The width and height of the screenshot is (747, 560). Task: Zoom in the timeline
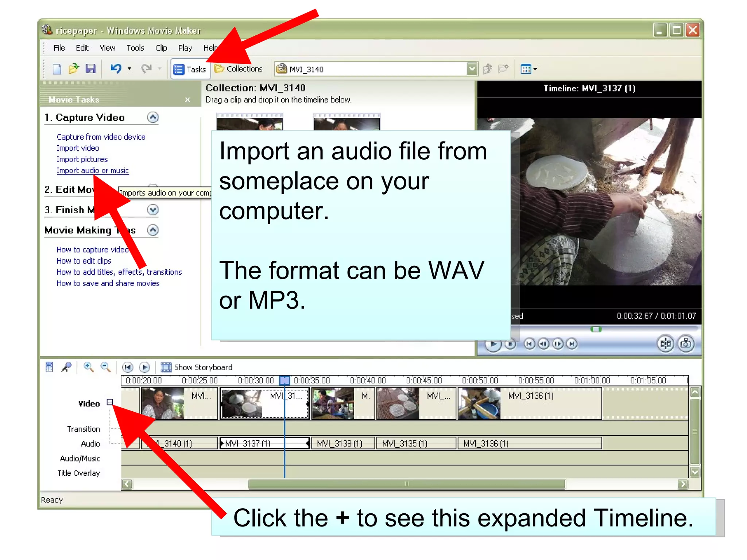coord(89,367)
